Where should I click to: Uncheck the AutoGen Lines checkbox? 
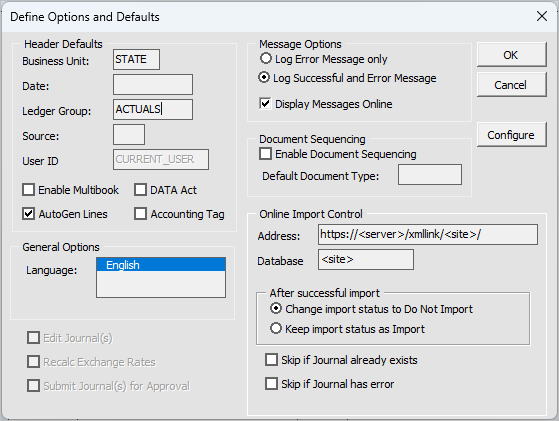tap(29, 214)
